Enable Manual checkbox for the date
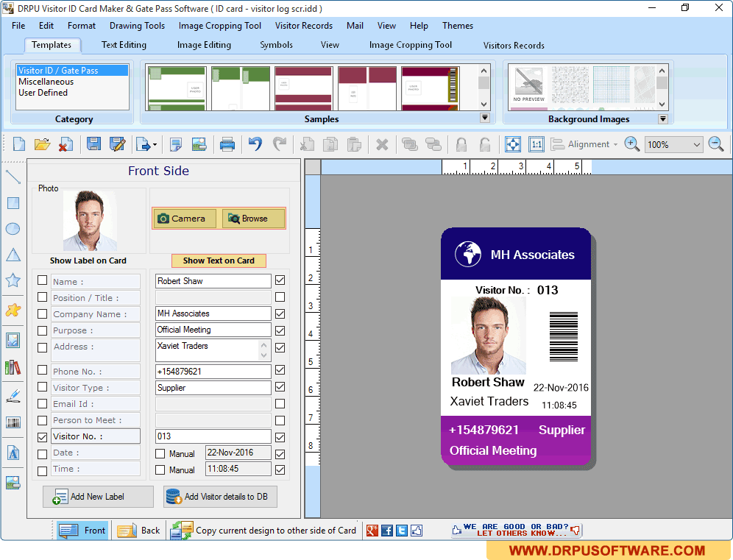Screen dimensions: 733x560 [160, 453]
